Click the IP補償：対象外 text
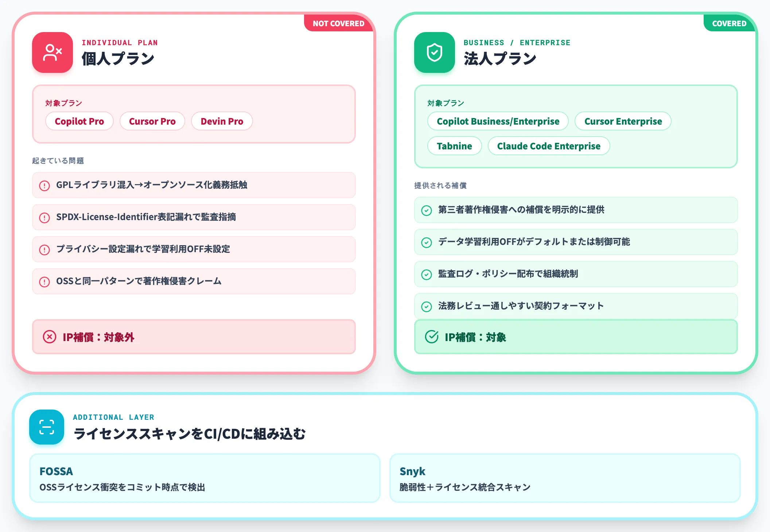Screen dimensions: 770x532 (x=98, y=337)
